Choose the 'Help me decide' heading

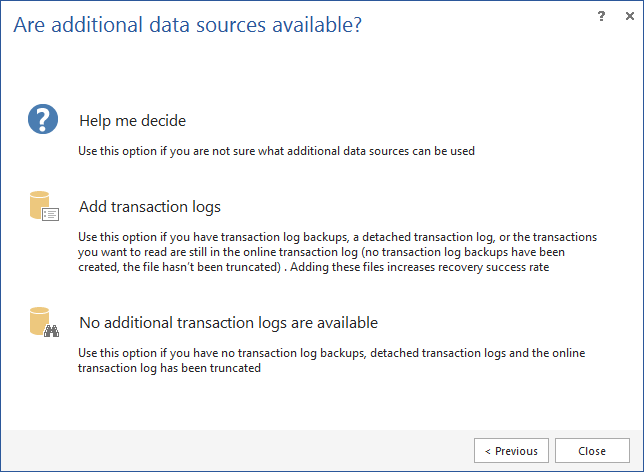(x=133, y=121)
